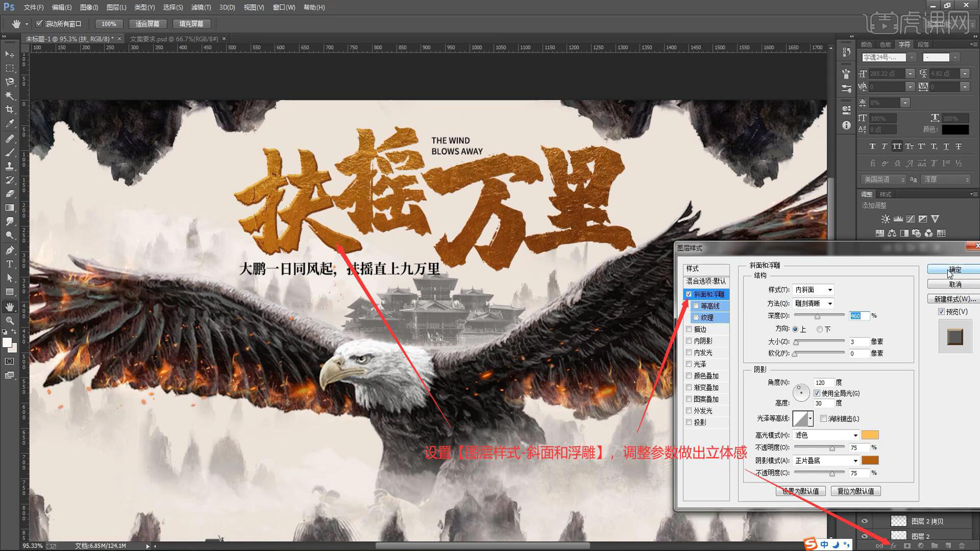
Task: Select the Move tool
Action: [10, 54]
